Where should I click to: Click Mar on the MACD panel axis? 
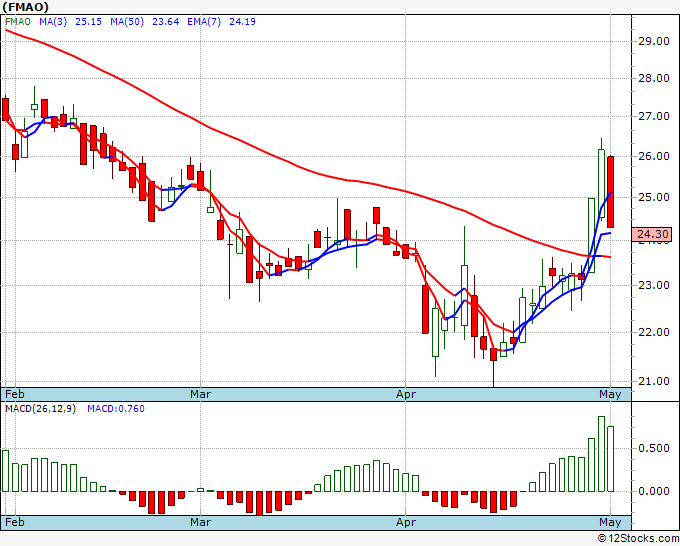point(200,522)
